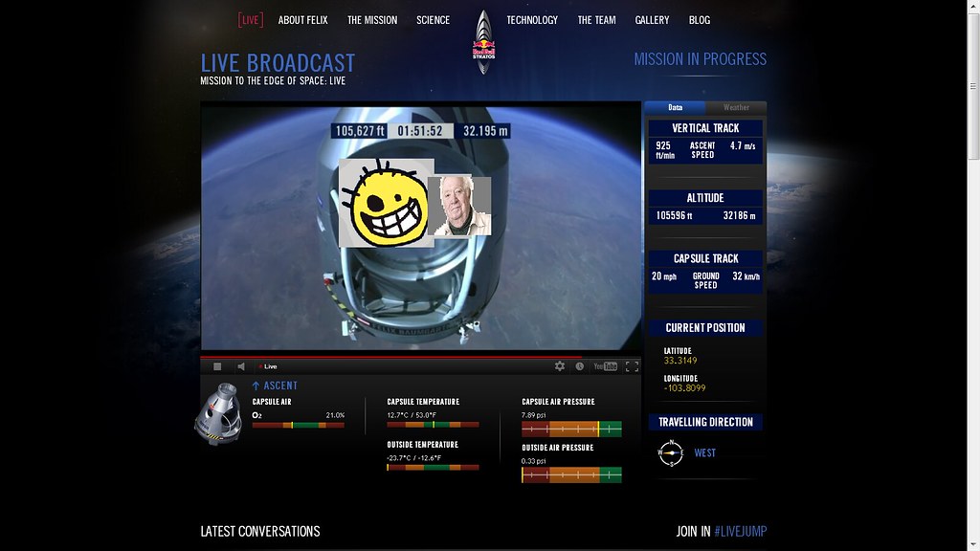The width and height of the screenshot is (980, 551).
Task: Go to The Mission page
Action: tap(371, 20)
